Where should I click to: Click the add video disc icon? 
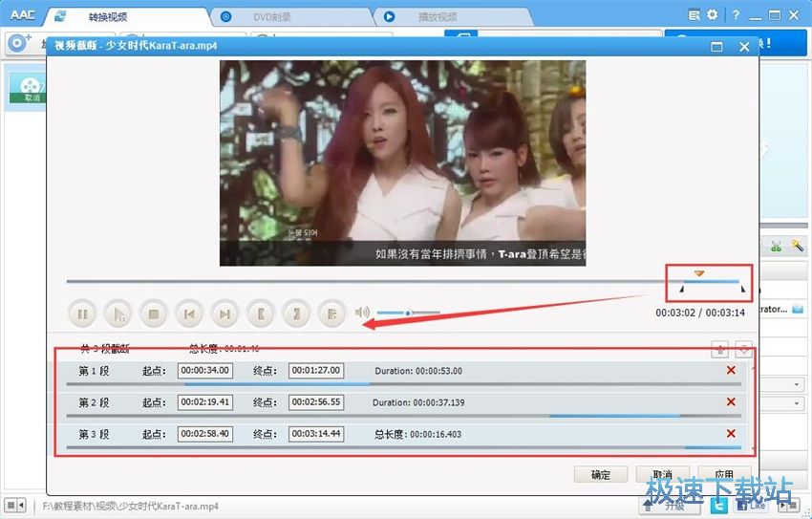click(x=20, y=42)
